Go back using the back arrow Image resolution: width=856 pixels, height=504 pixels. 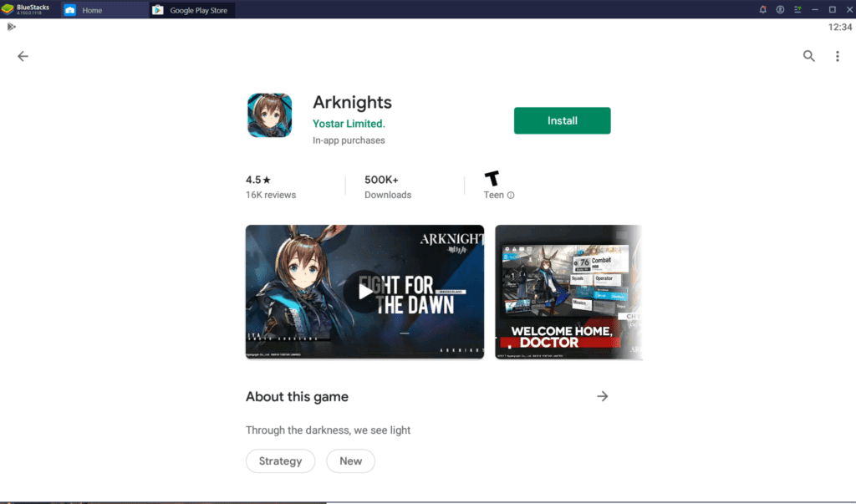click(23, 56)
